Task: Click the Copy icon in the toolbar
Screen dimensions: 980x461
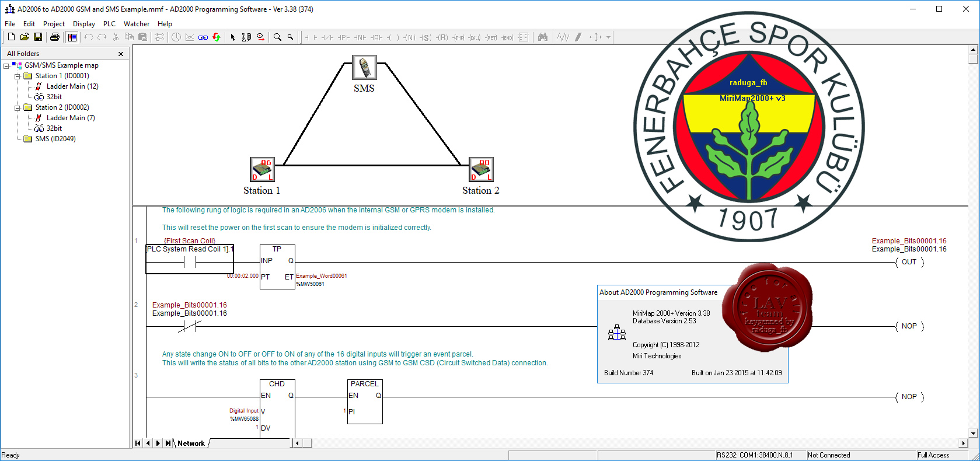Action: click(x=129, y=37)
